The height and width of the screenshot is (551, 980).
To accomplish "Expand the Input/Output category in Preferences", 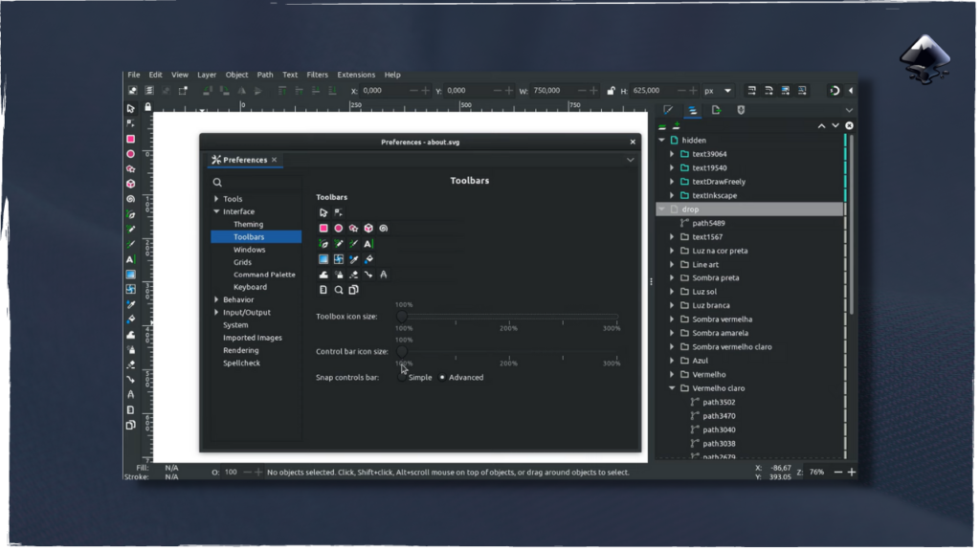I will [217, 313].
